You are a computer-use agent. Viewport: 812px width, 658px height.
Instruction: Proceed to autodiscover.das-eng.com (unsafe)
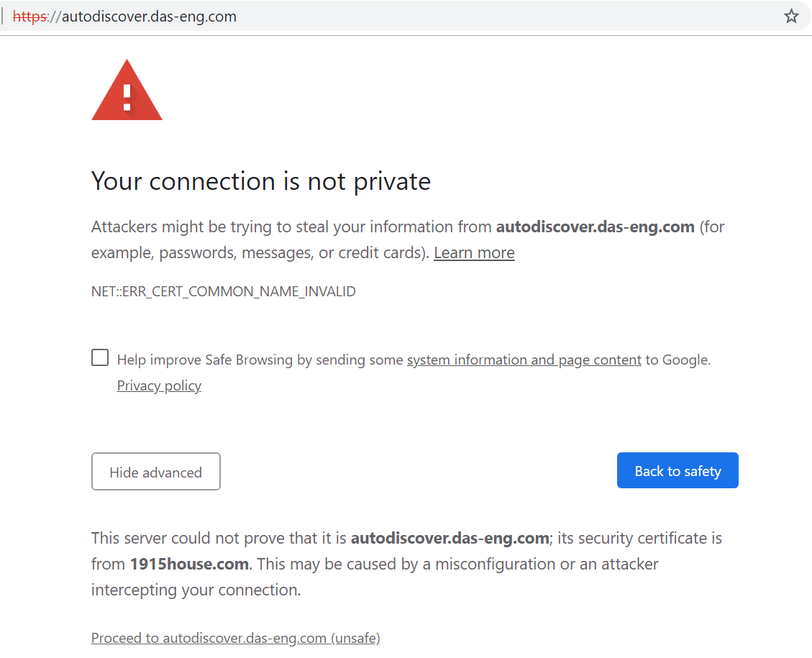[235, 638]
